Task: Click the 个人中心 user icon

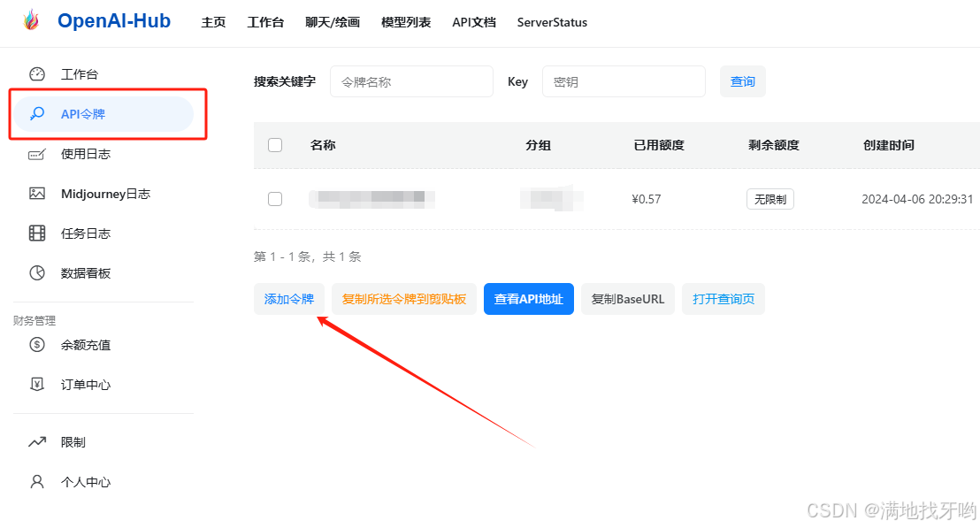Action: 37,482
